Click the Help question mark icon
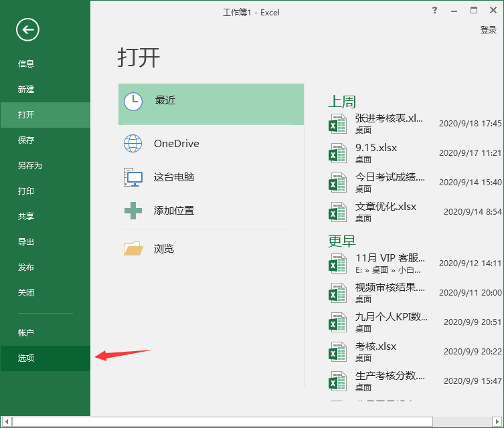 pyautogui.click(x=435, y=11)
